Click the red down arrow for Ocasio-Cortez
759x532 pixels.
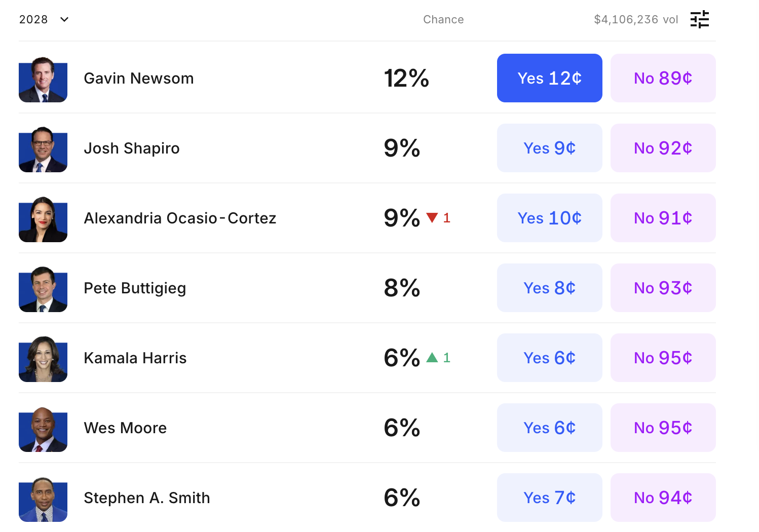432,218
